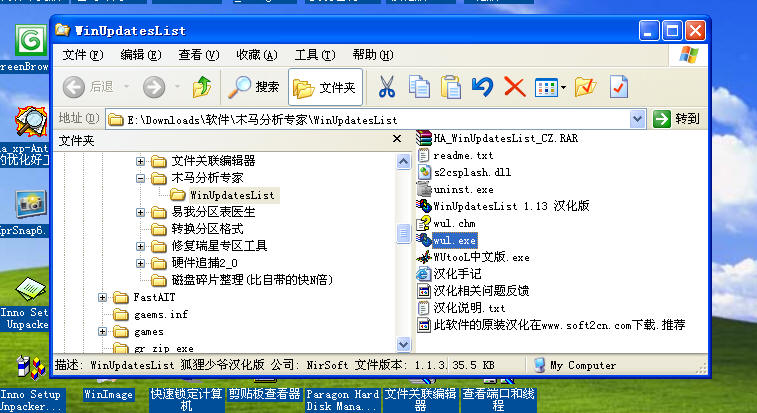Click the red Delete X icon

tap(515, 87)
